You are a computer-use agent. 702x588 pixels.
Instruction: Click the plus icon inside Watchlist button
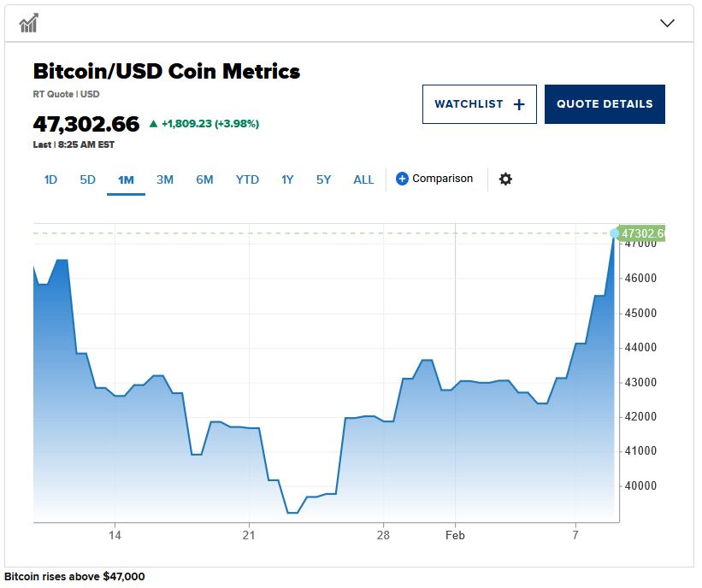coord(518,103)
